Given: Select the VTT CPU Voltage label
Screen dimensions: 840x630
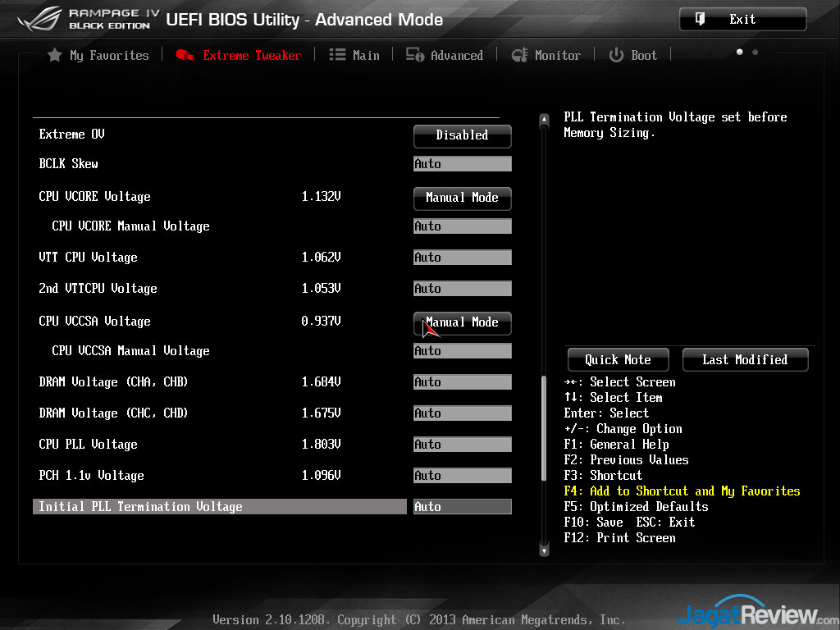Looking at the screenshot, I should [x=88, y=257].
